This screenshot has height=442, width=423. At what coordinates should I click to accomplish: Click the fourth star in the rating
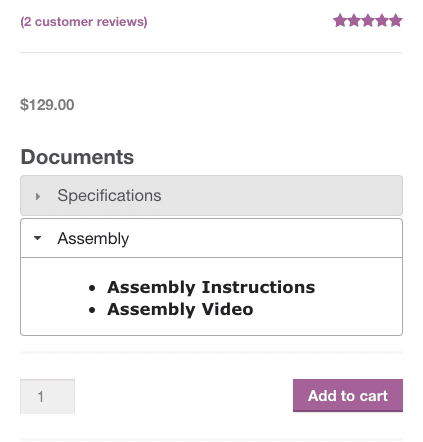(x=382, y=20)
